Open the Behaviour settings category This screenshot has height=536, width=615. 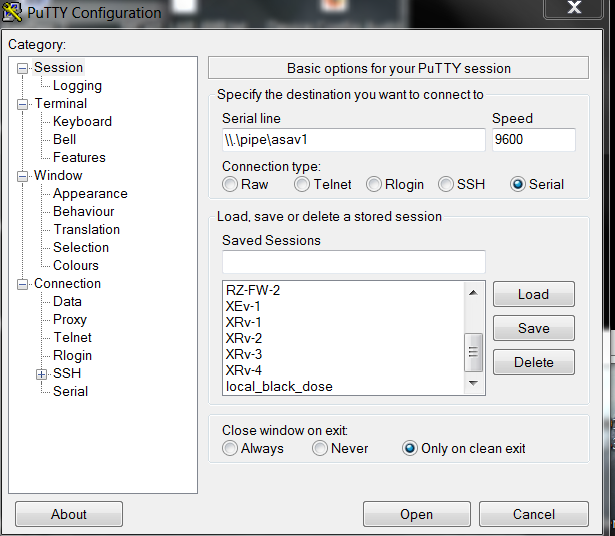[x=84, y=211]
